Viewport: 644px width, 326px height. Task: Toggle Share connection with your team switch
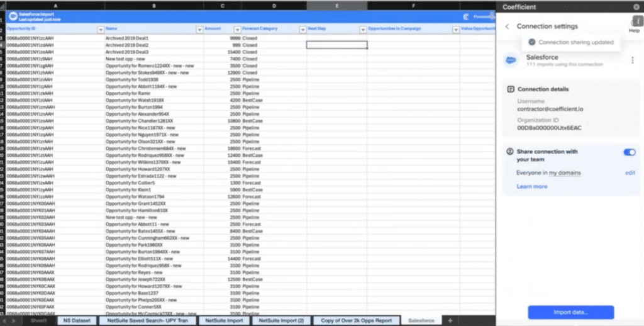pyautogui.click(x=629, y=152)
